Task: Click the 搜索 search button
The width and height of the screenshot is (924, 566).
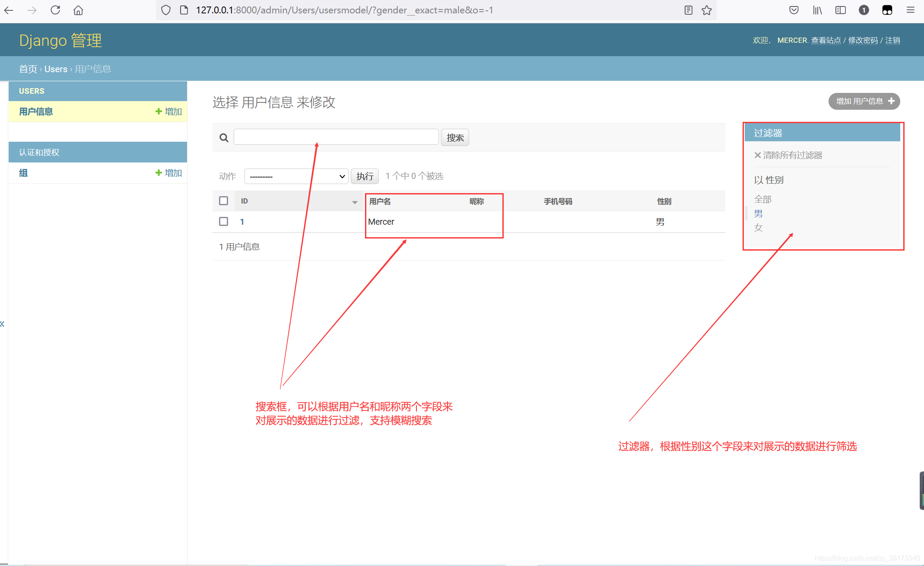Action: click(x=455, y=138)
